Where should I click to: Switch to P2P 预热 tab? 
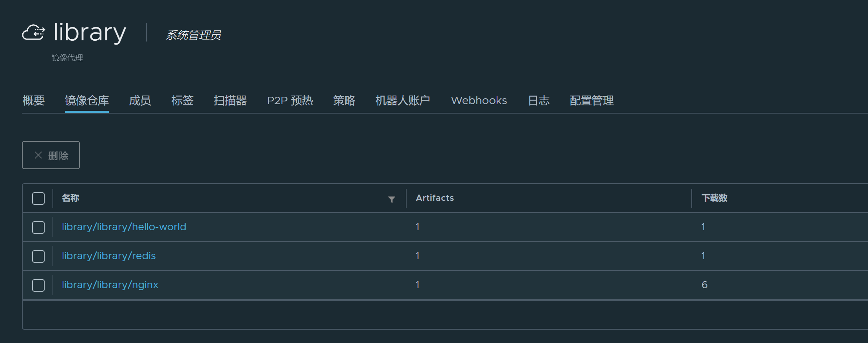pos(290,101)
